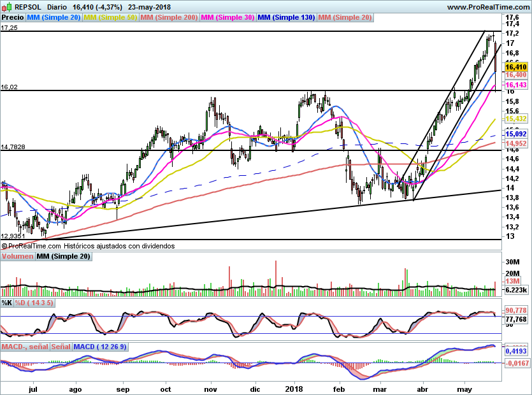Select the yellow MM (Simple 50) label

pyautogui.click(x=110, y=17)
